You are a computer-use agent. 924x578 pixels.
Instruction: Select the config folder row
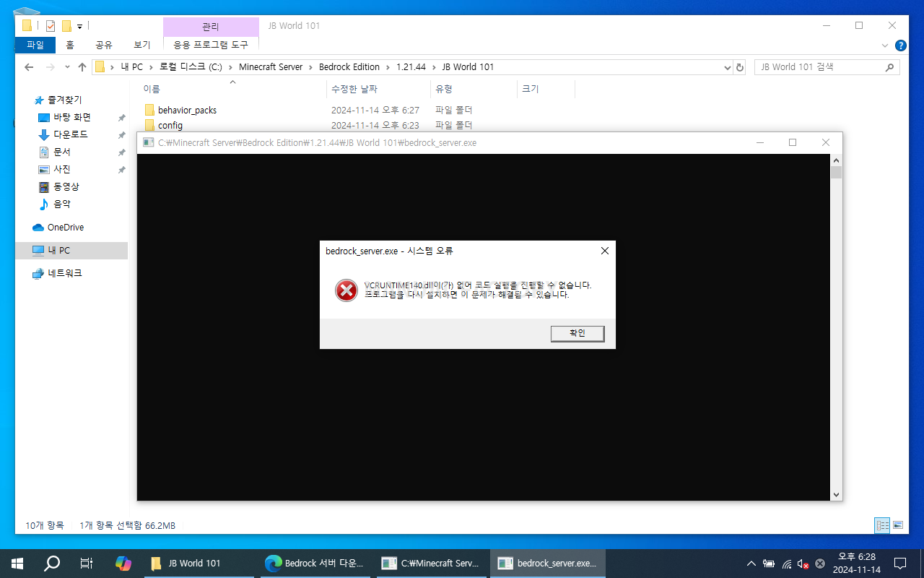click(x=170, y=126)
